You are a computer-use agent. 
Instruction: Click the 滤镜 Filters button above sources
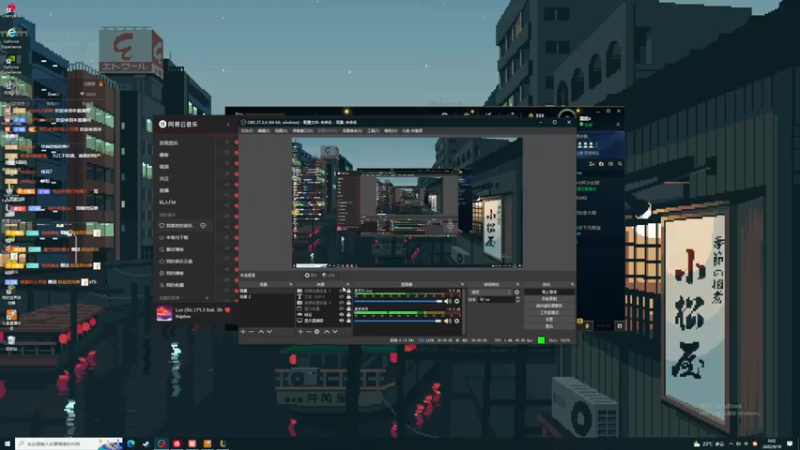coord(329,275)
